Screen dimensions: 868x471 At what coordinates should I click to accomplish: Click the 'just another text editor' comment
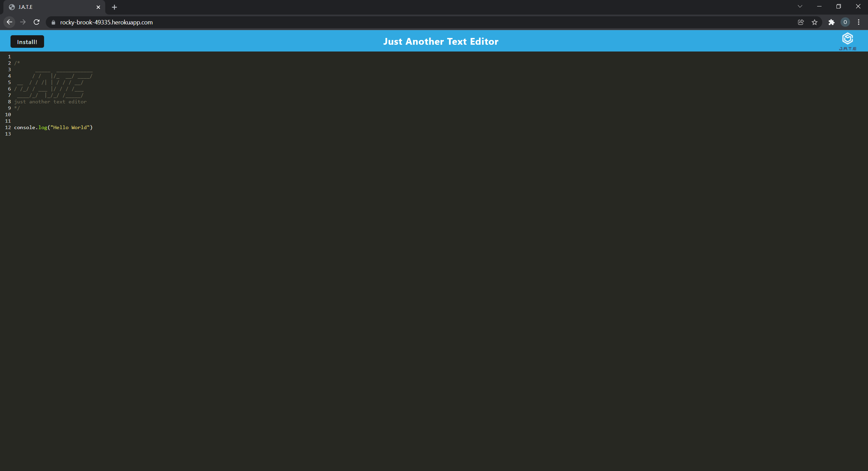(x=50, y=102)
